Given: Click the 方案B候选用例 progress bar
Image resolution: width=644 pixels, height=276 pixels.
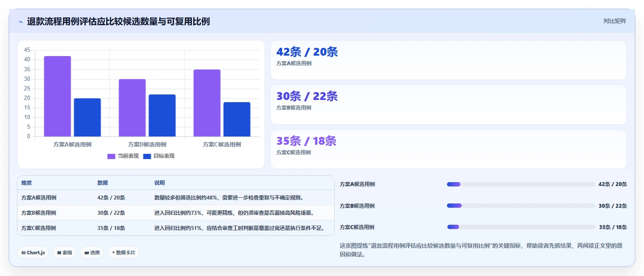Looking at the screenshot, I should 521,206.
